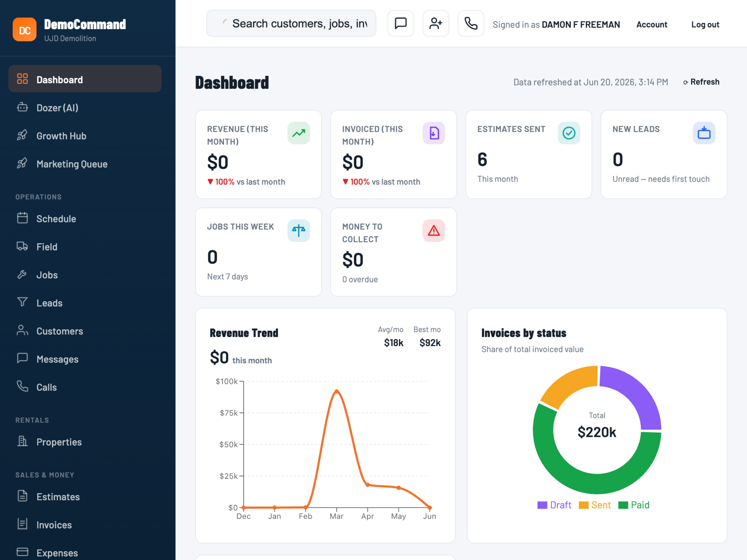
Task: Click the DemoCommand brand title
Action: (85, 24)
